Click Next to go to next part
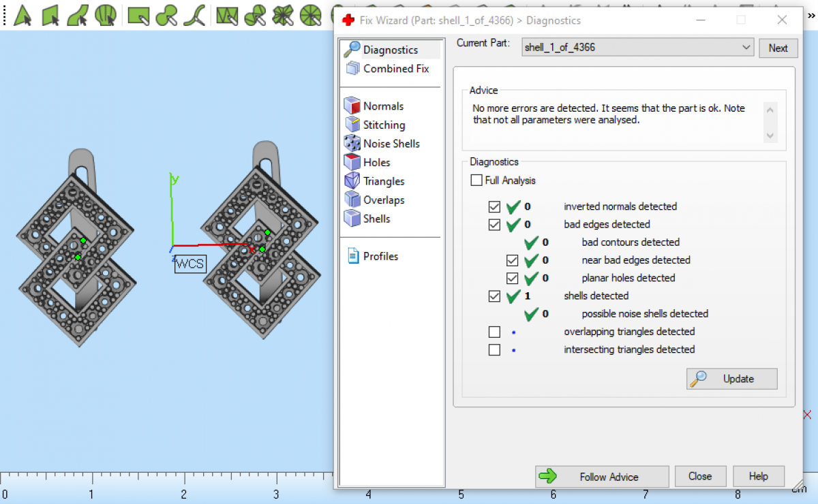Image resolution: width=818 pixels, height=504 pixels. (x=777, y=48)
